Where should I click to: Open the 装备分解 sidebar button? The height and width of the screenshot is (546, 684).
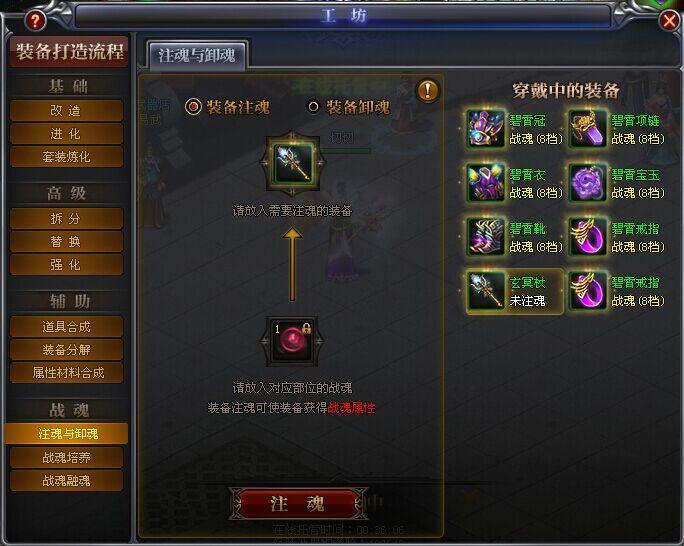(66, 349)
